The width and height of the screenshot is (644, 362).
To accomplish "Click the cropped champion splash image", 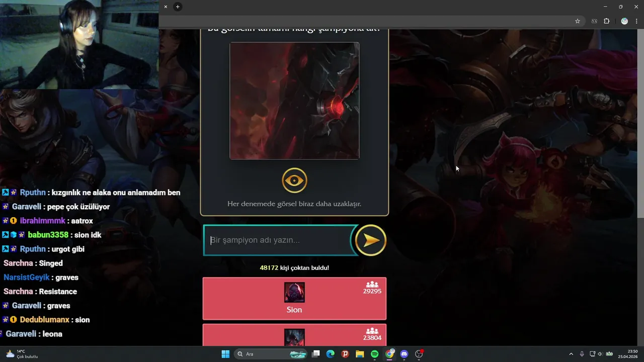I will (x=294, y=101).
